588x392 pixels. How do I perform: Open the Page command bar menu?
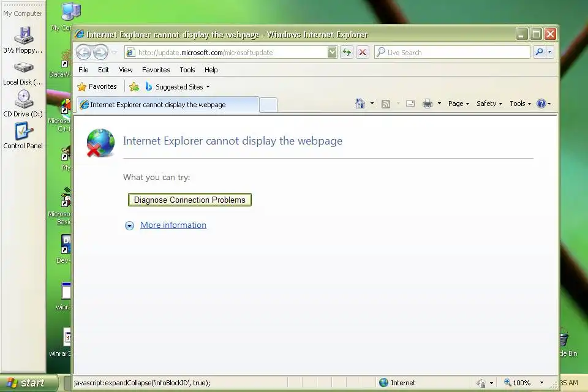[x=458, y=104]
